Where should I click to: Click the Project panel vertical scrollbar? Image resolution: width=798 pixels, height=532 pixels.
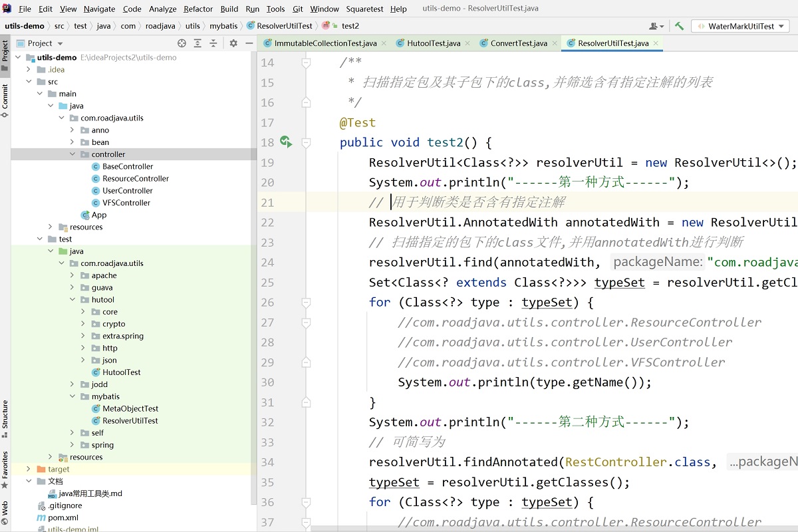click(253, 279)
